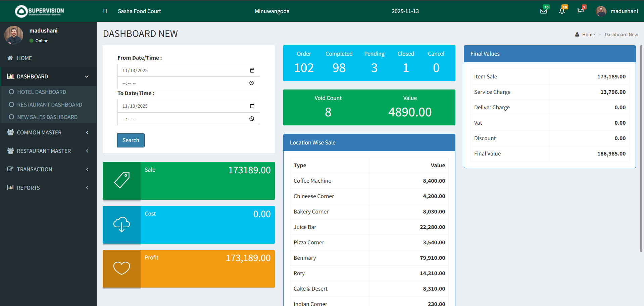Open the Home sidebar menu item
This screenshot has width=644, height=306.
coord(24,58)
